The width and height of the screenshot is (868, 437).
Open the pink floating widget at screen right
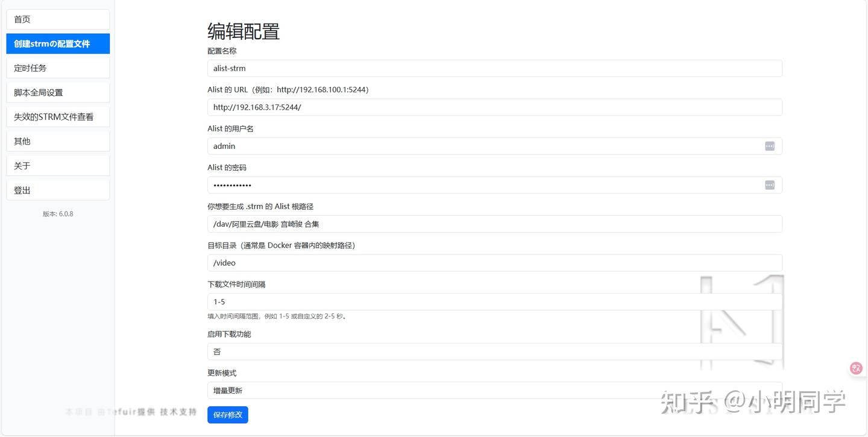[856, 368]
